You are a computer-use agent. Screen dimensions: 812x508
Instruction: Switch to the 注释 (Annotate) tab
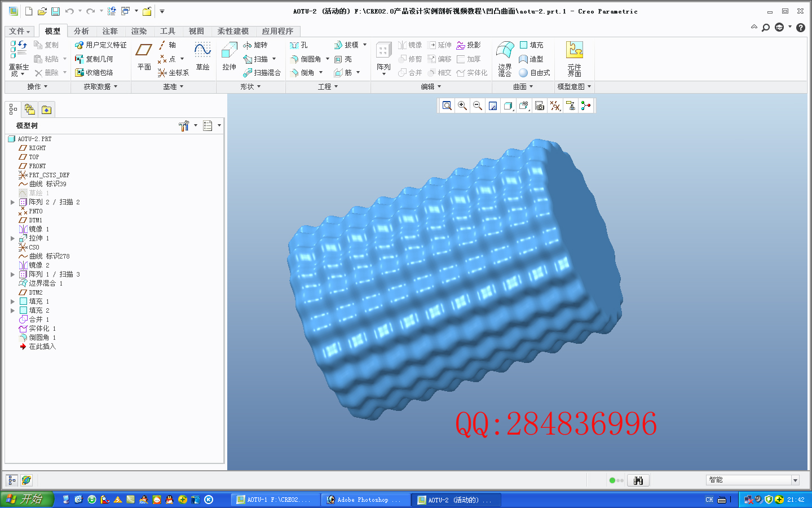110,32
